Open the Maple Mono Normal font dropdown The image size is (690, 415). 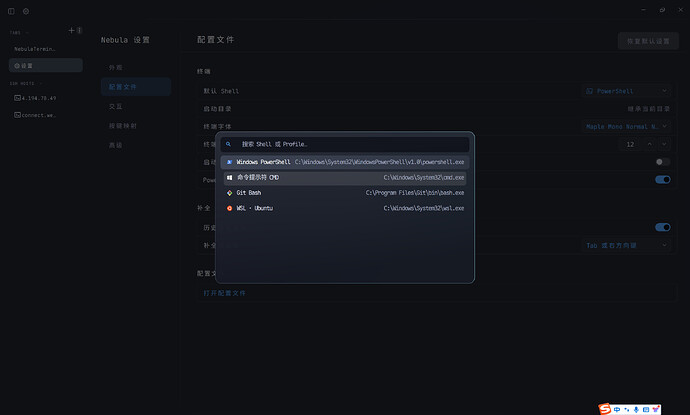(x=627, y=126)
